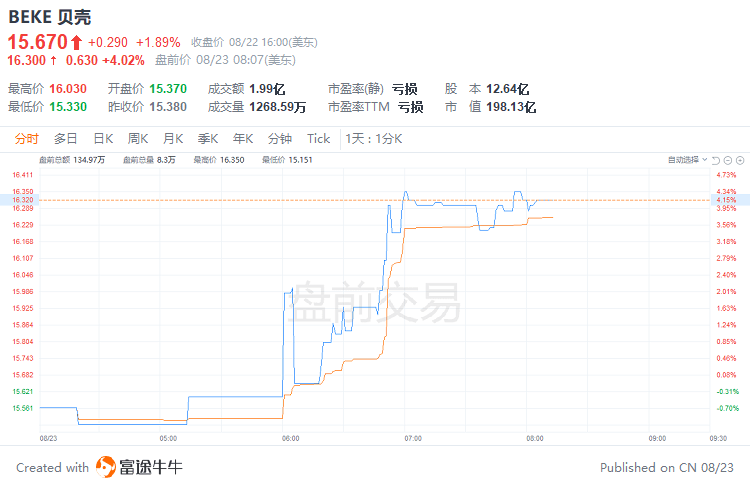750x488 pixels.
Task: Click the chart's 最低价 15.151 label
Action: click(287, 160)
